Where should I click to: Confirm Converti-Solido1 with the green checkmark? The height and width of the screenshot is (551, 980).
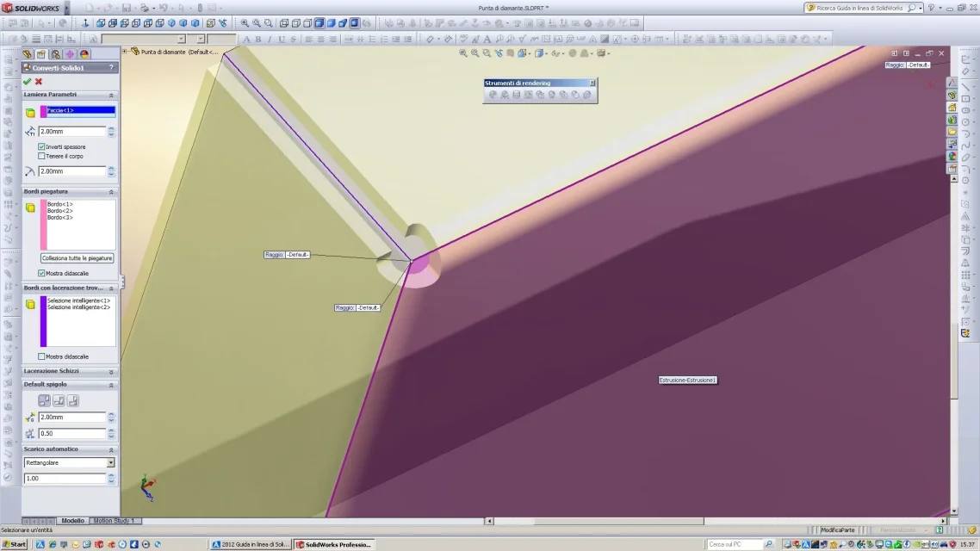28,81
